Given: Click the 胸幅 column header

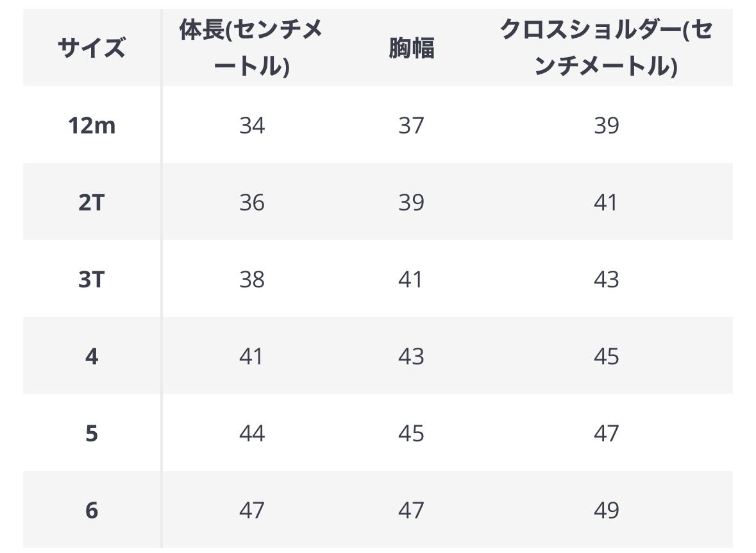Looking at the screenshot, I should point(411,48).
